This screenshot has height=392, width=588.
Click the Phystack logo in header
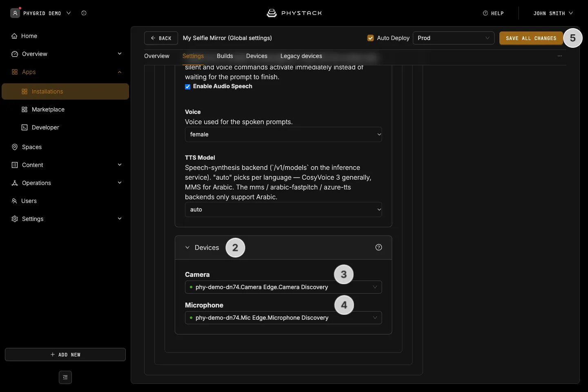click(x=294, y=13)
